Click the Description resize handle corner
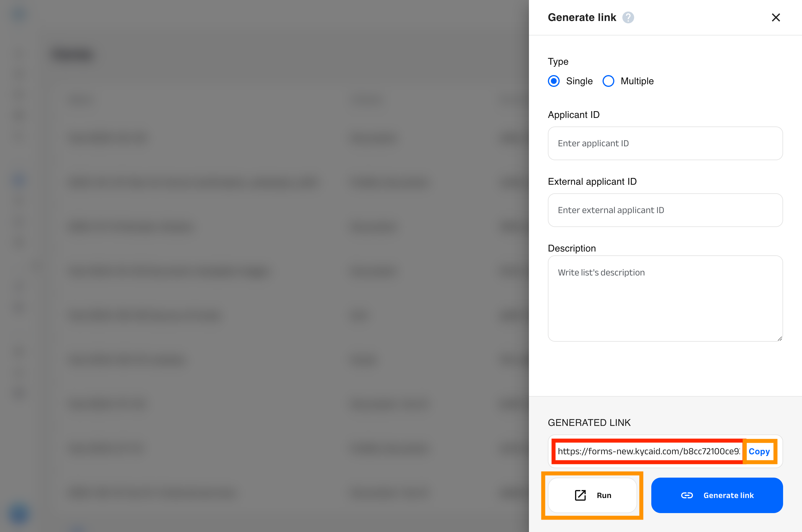The image size is (802, 532). (780, 338)
